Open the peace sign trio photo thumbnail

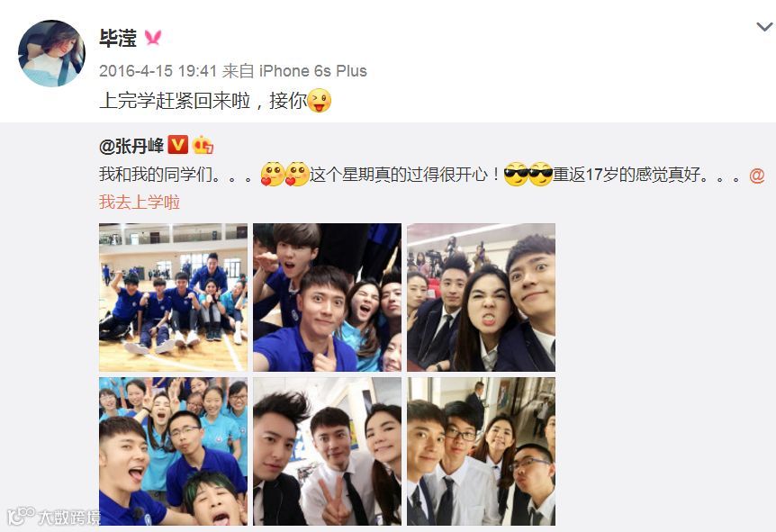[327, 451]
